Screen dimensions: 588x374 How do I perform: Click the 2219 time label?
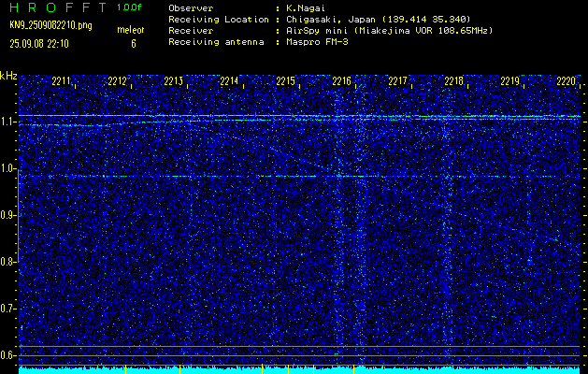point(510,81)
